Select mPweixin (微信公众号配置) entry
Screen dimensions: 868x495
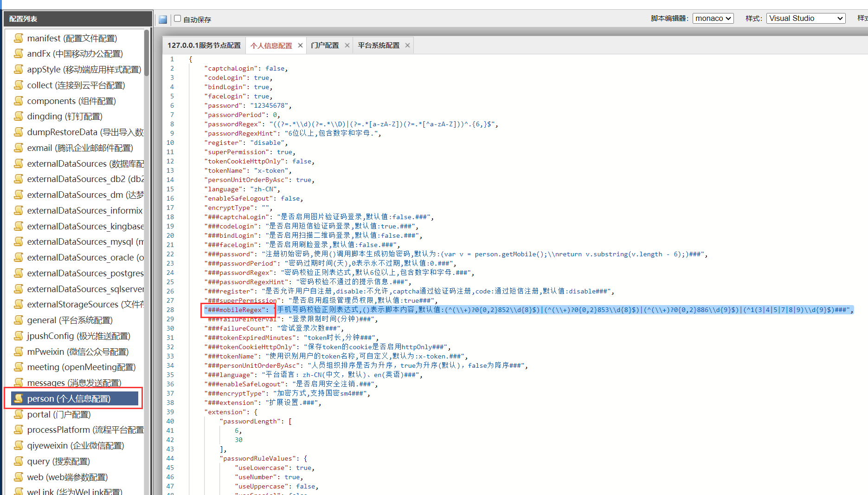point(77,352)
